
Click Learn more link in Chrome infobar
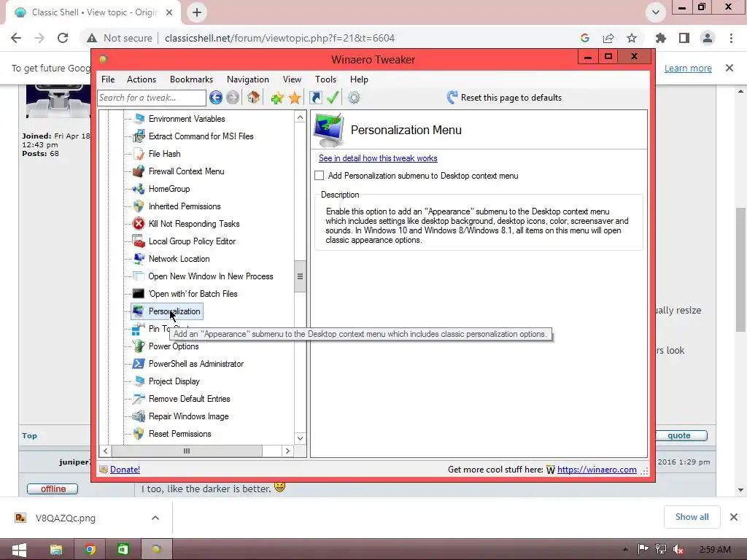pyautogui.click(x=688, y=68)
